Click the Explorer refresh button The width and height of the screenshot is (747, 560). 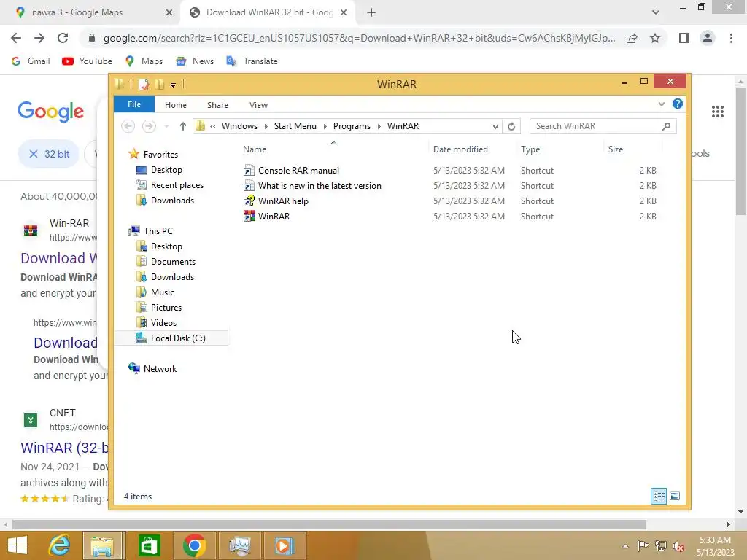pyautogui.click(x=511, y=126)
